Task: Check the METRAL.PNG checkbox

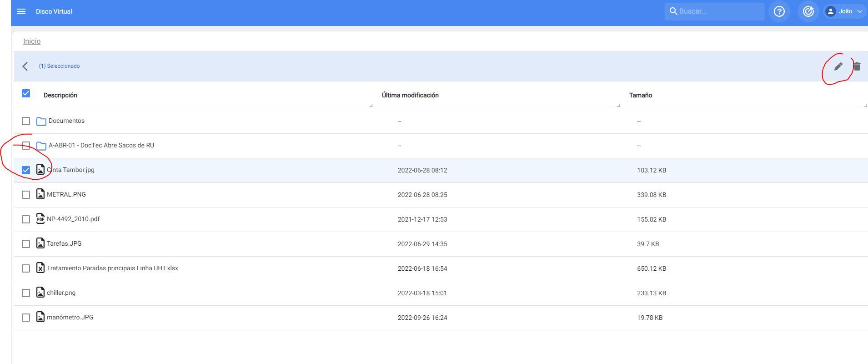Action: (26, 195)
